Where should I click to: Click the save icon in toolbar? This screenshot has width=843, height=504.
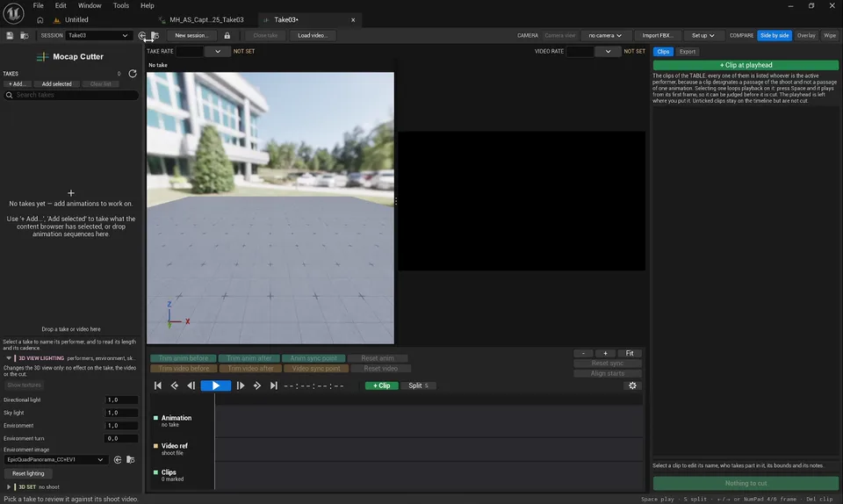click(x=10, y=35)
